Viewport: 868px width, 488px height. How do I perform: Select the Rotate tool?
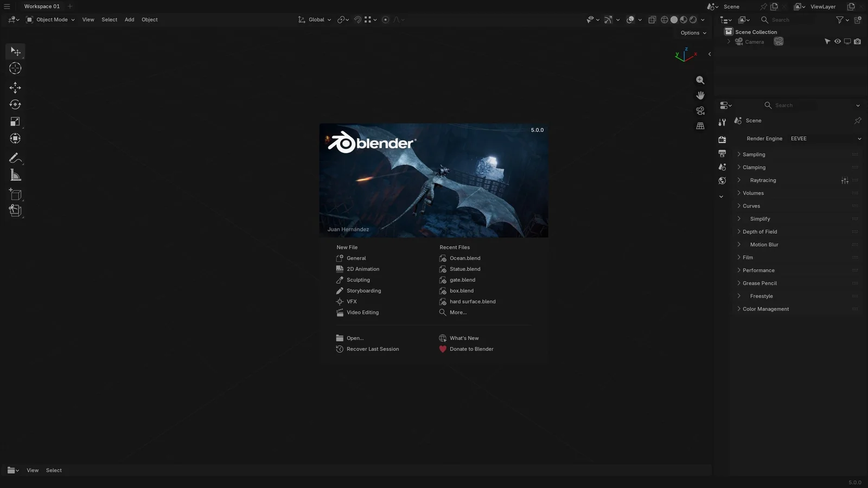(15, 105)
